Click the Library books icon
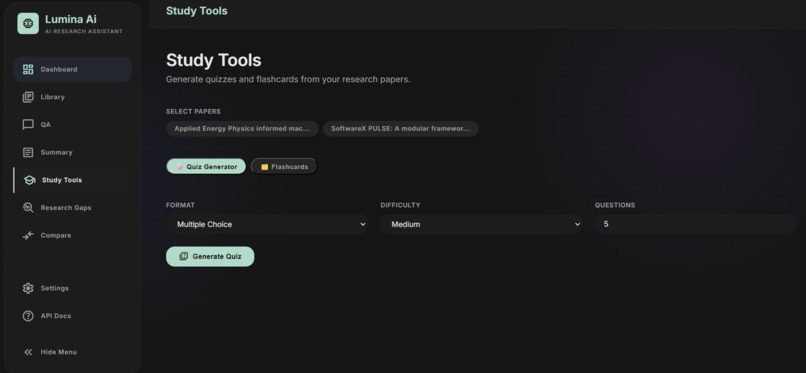Screen dimensions: 806x373 tap(28, 97)
